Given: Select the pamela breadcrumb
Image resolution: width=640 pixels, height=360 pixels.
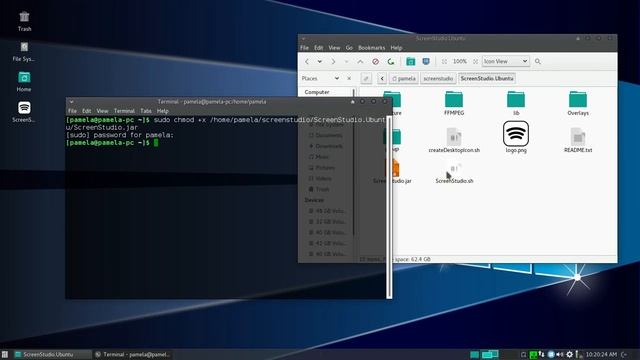Looking at the screenshot, I should point(403,78).
